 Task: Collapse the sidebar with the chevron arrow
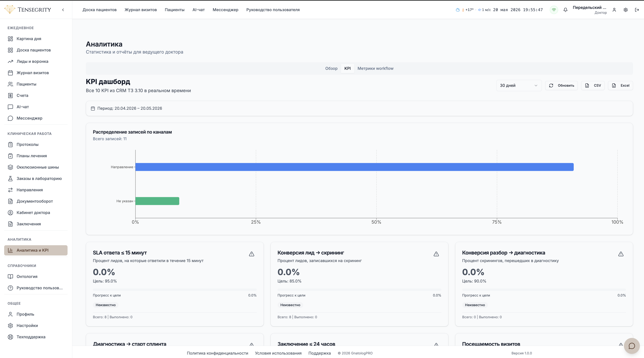pos(63,10)
